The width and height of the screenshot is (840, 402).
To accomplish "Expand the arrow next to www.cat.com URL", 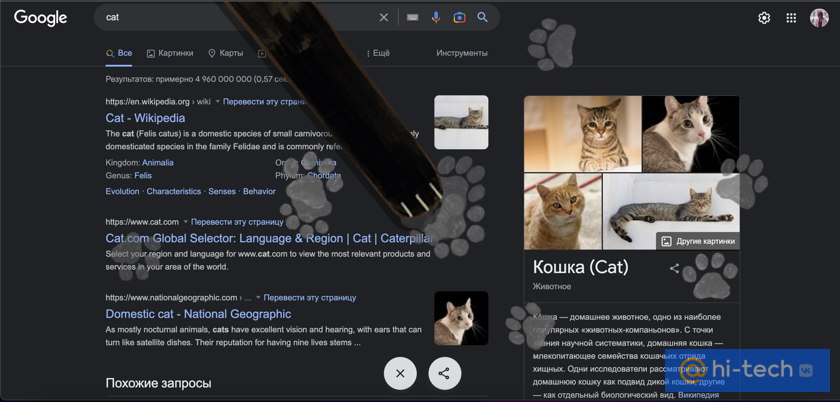I will [x=186, y=222].
